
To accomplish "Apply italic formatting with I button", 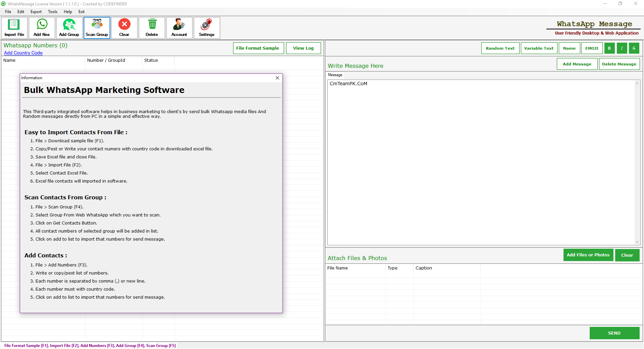I will pyautogui.click(x=622, y=48).
